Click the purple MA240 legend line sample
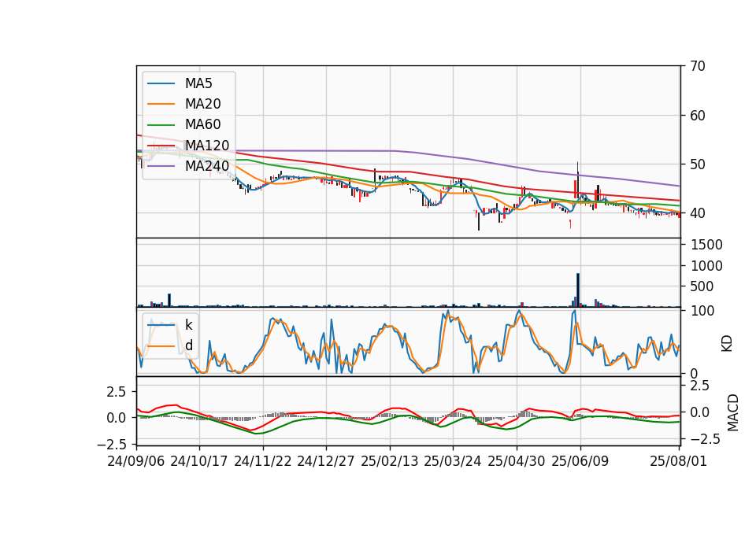 click(x=161, y=166)
